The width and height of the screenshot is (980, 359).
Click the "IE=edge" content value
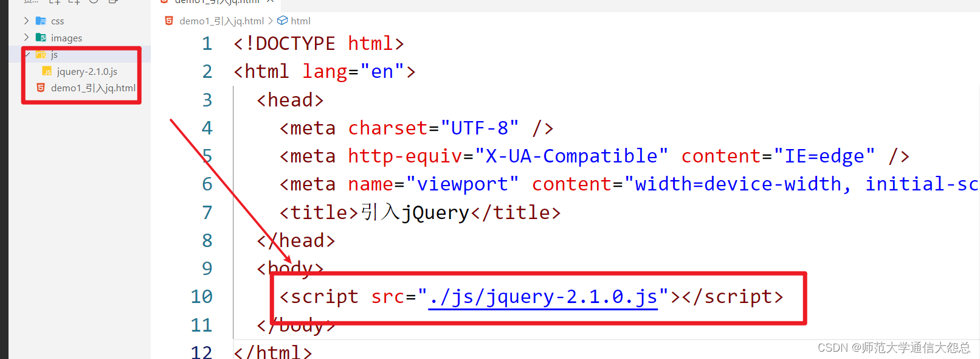click(824, 156)
